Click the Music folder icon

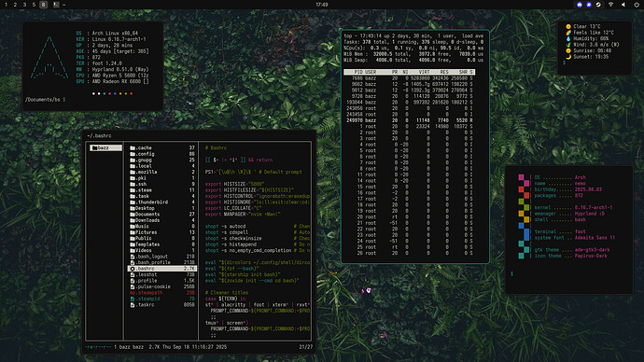(133, 226)
